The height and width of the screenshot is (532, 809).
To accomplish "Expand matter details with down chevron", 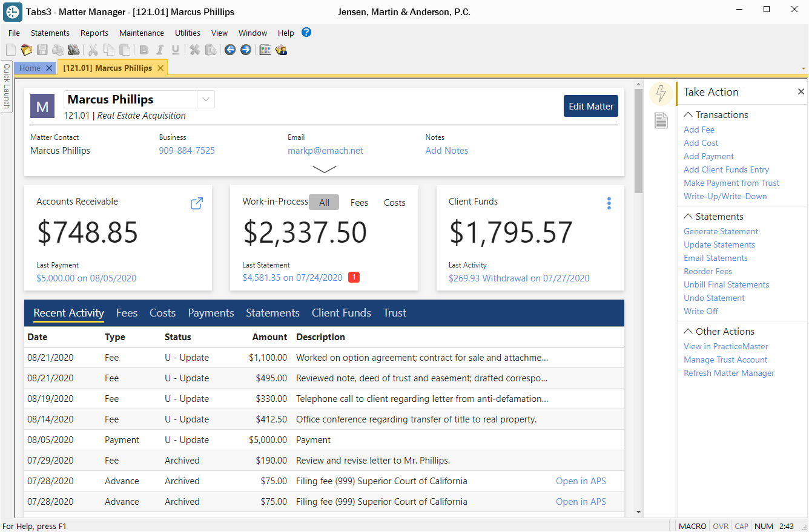I will tap(325, 169).
